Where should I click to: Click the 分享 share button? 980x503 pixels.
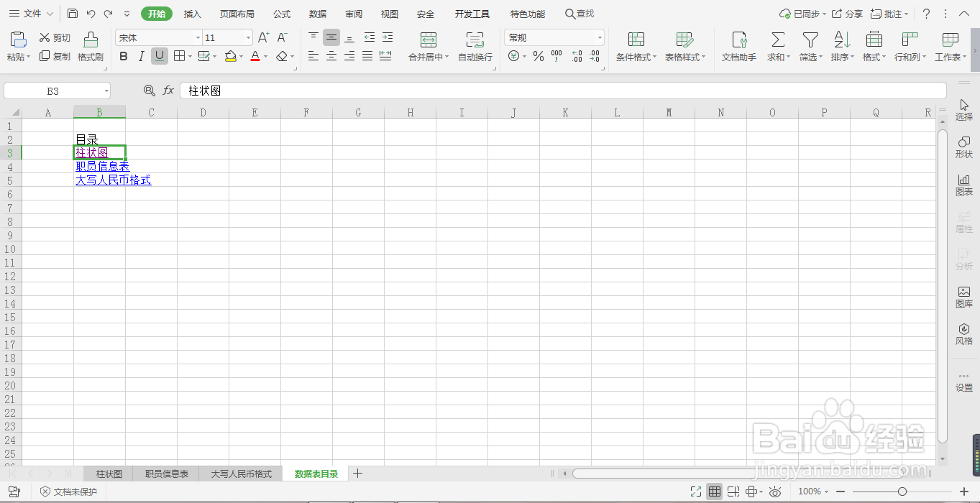tap(848, 14)
